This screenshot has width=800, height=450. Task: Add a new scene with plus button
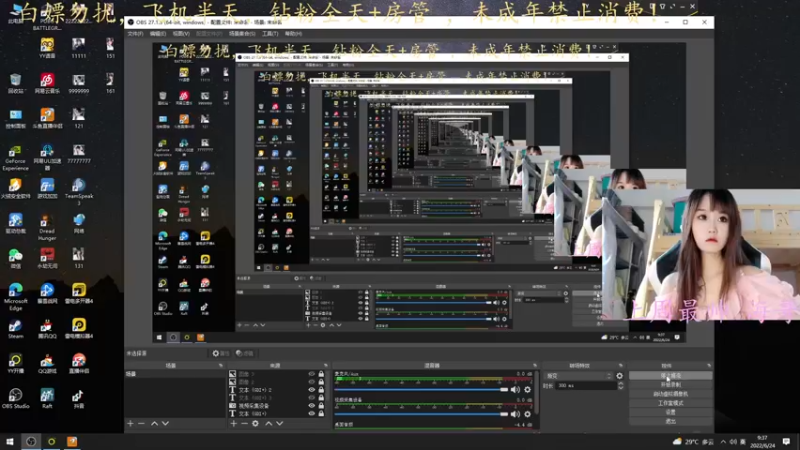(x=130, y=423)
